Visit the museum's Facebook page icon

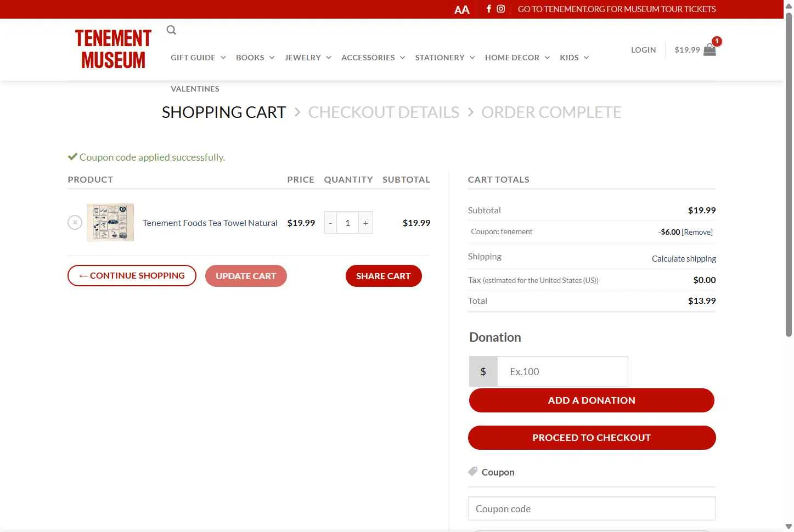pyautogui.click(x=488, y=9)
